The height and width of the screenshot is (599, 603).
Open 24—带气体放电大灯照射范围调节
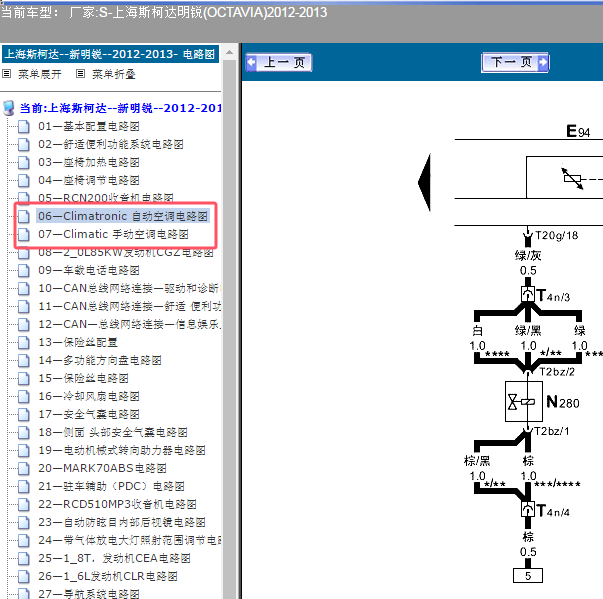129,540
